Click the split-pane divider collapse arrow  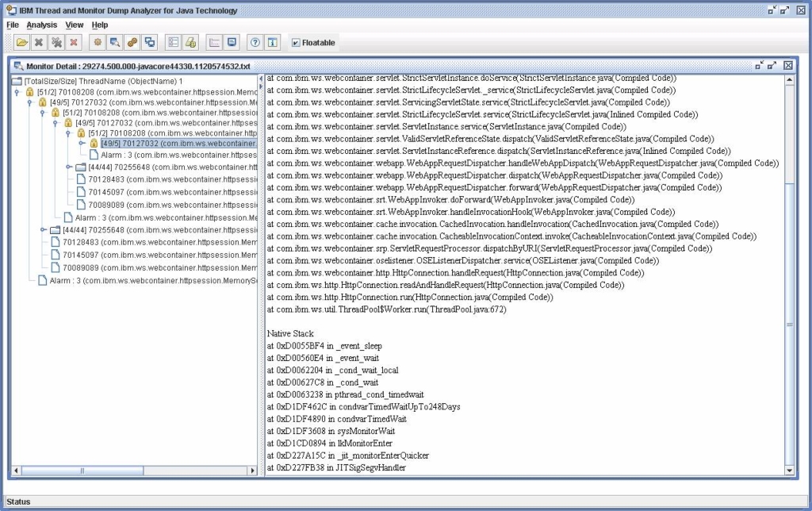(261, 79)
